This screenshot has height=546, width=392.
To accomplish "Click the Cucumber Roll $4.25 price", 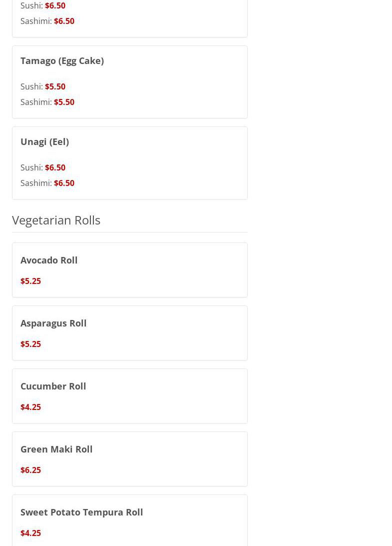I will click(x=30, y=407).
